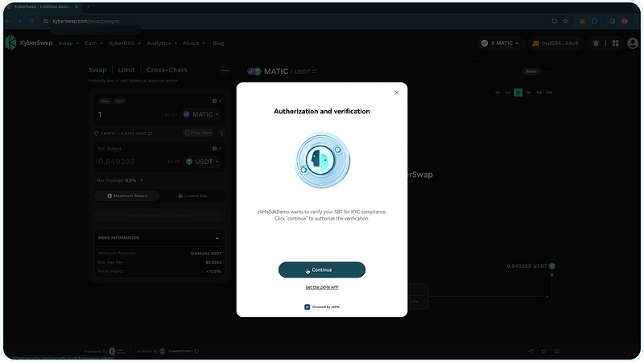The image size is (644, 362).
Task: Open the Earn navigation dropdown
Action: [93, 43]
